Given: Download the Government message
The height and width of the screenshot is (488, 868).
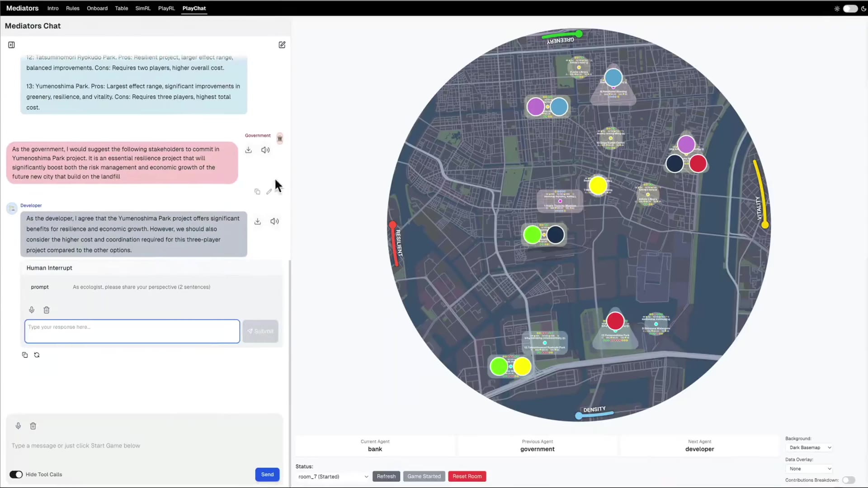Looking at the screenshot, I should [x=248, y=150].
